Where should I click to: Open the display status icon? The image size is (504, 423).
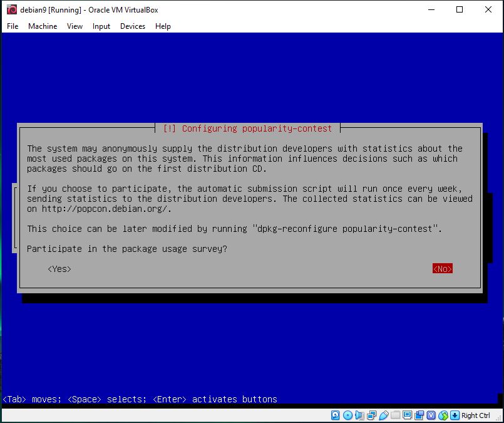[407, 415]
